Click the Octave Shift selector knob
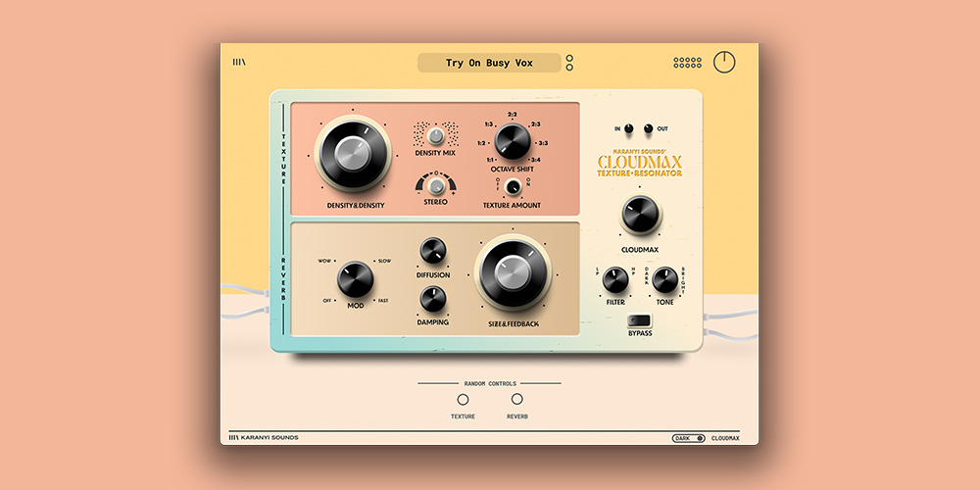The height and width of the screenshot is (490, 980). [512, 142]
